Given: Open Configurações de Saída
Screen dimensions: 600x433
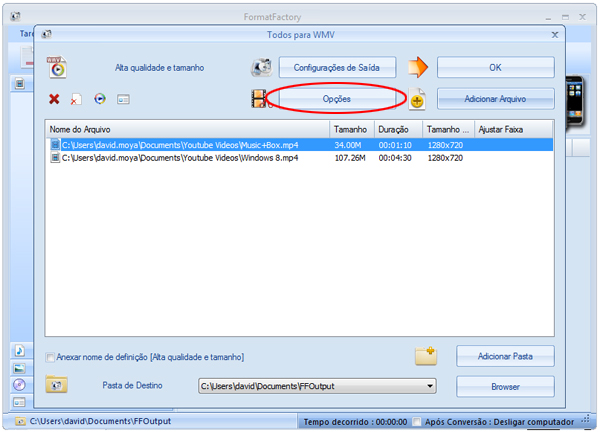Looking at the screenshot, I should pos(337,67).
